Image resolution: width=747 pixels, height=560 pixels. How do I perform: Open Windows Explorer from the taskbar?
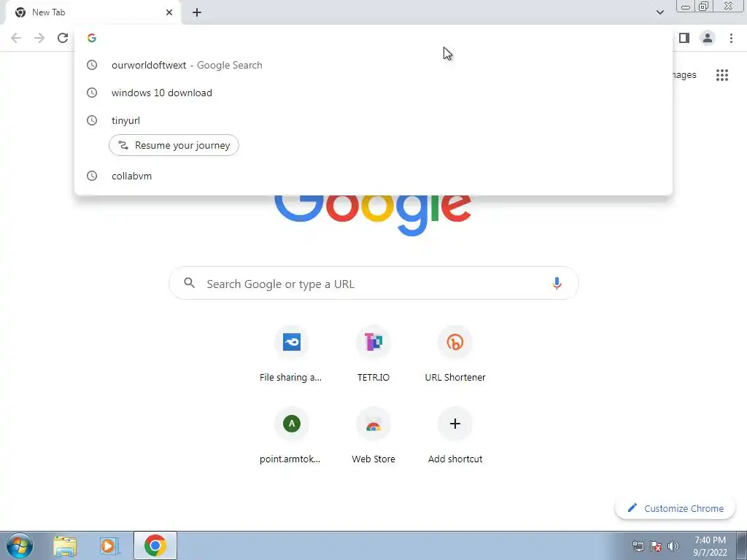pos(65,545)
